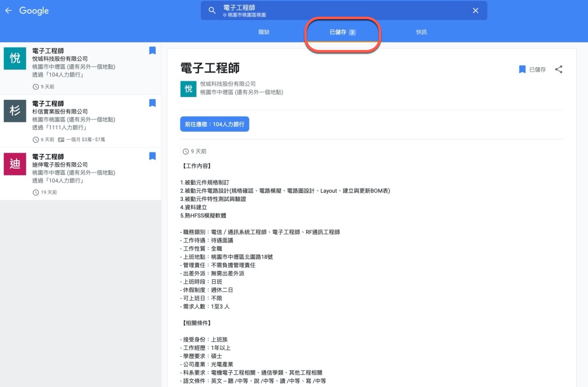Viewport: 588px width, 387px height.
Task: Click the 悅 logo in the detail header
Action: [188, 89]
